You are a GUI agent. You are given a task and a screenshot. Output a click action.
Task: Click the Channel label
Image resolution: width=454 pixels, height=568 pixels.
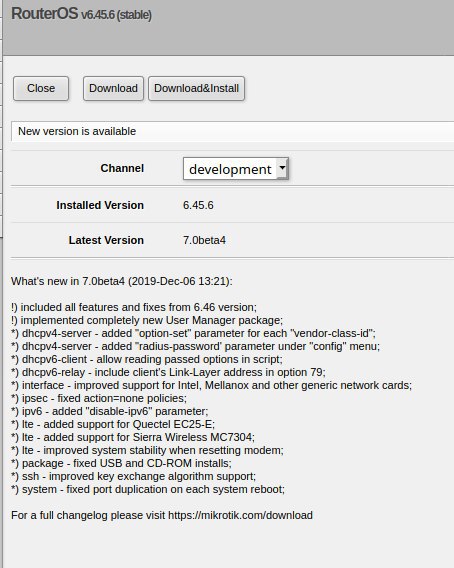[x=122, y=168]
